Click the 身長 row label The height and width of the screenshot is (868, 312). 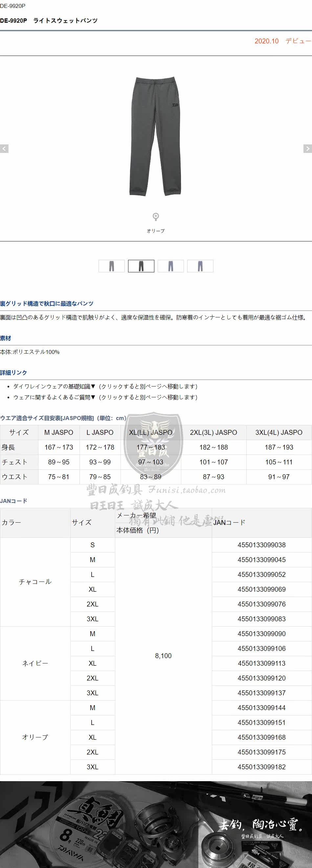coord(19,447)
